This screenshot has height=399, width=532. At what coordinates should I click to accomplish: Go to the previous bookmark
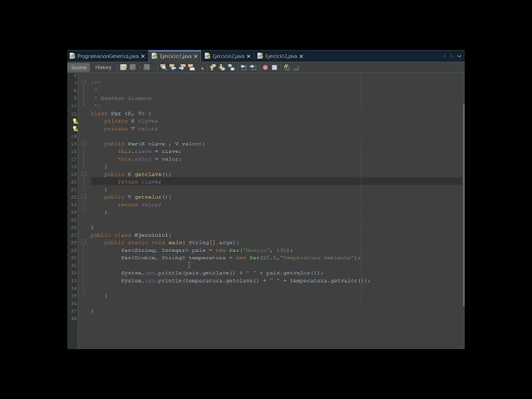point(213,67)
